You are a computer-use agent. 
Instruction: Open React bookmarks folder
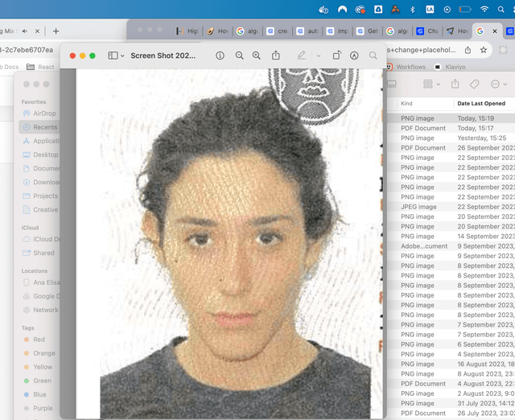tap(40, 67)
